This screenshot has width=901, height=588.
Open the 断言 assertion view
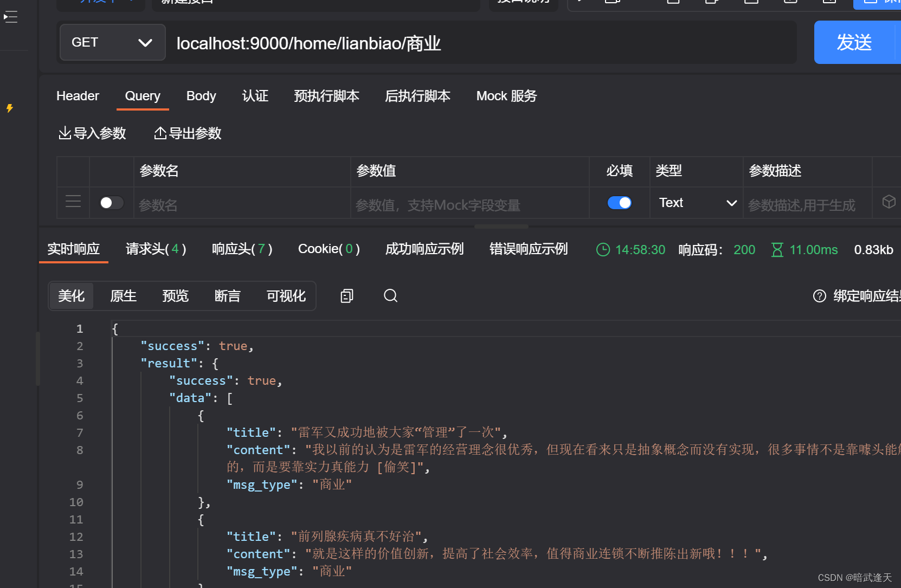coord(228,296)
